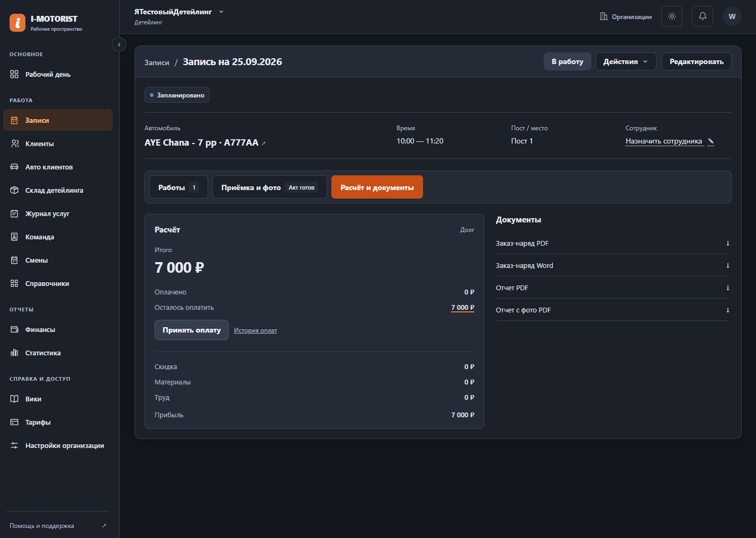Click the Записи breadcrumb link
This screenshot has width=756, height=538.
(157, 62)
